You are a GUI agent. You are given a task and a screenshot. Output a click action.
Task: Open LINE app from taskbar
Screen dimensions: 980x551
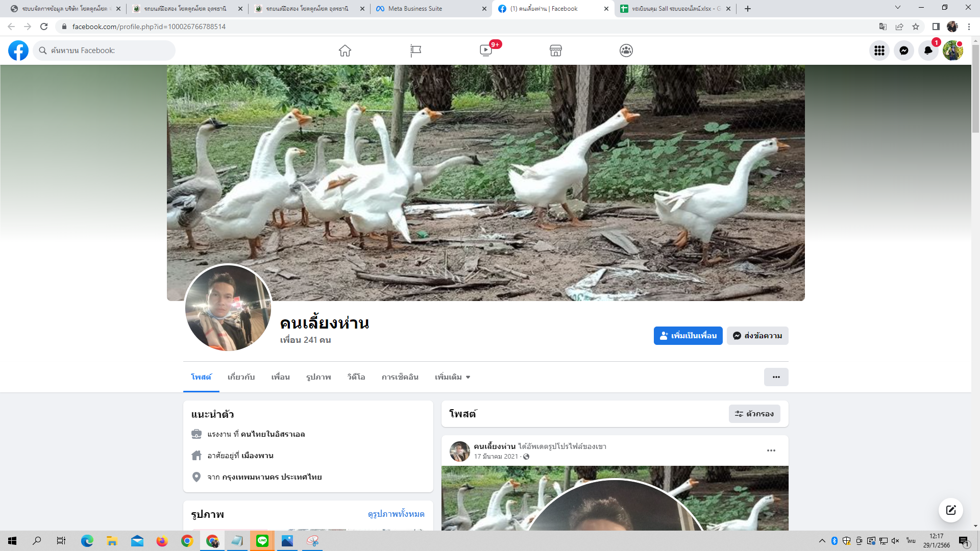pos(262,541)
